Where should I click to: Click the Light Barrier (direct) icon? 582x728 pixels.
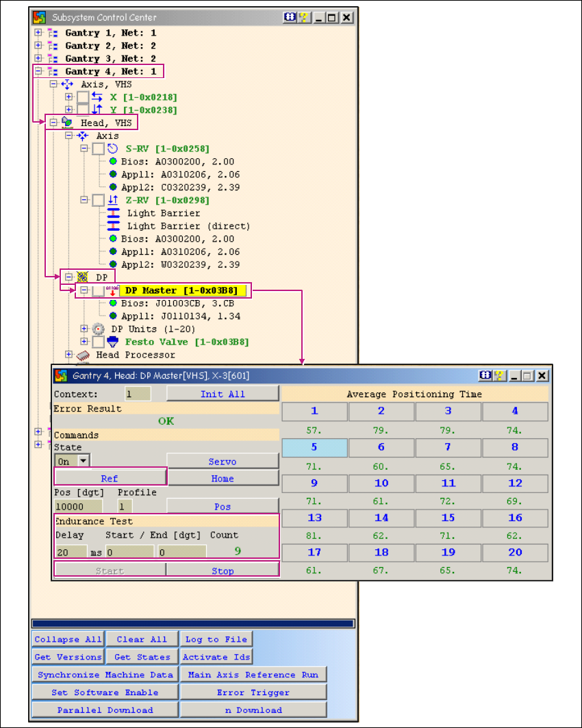click(x=114, y=226)
